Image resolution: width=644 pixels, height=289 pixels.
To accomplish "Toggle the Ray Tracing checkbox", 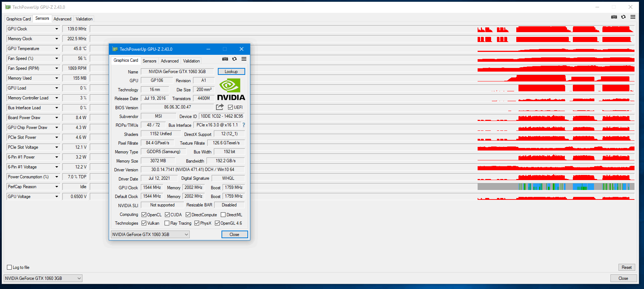I will point(167,223).
